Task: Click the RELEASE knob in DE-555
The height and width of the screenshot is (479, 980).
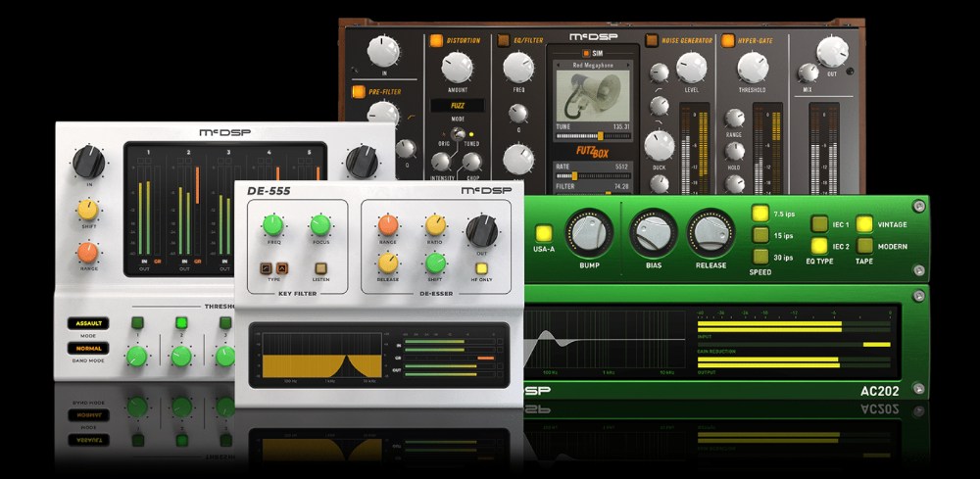Action: click(388, 263)
